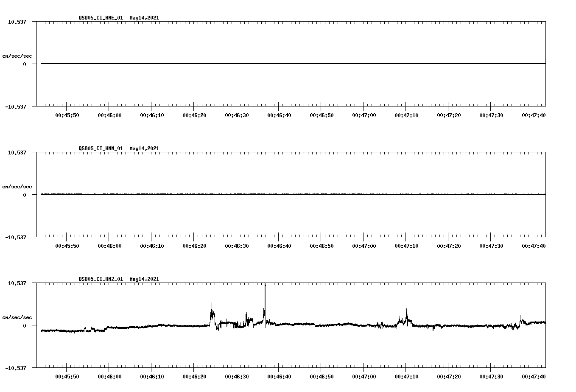Select the 00:47:40 tick label on bottom axis
576x392 pixels.
(534, 376)
